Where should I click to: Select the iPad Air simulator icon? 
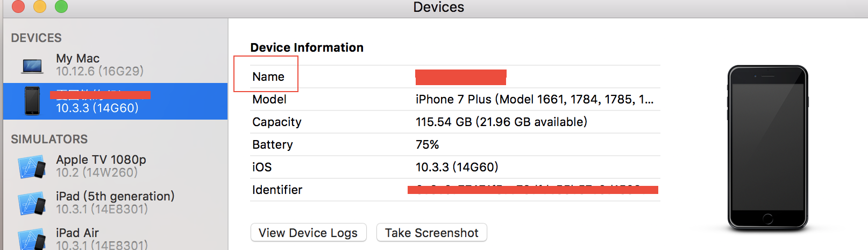[x=32, y=239]
